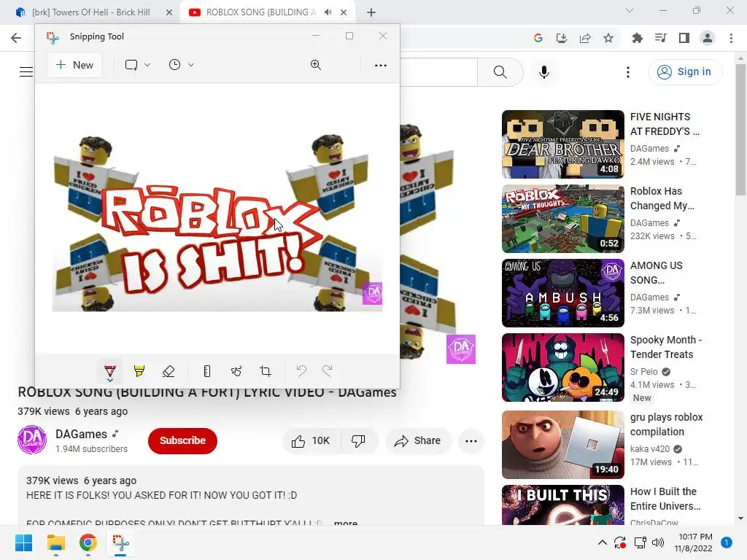Share the video

pos(418,441)
